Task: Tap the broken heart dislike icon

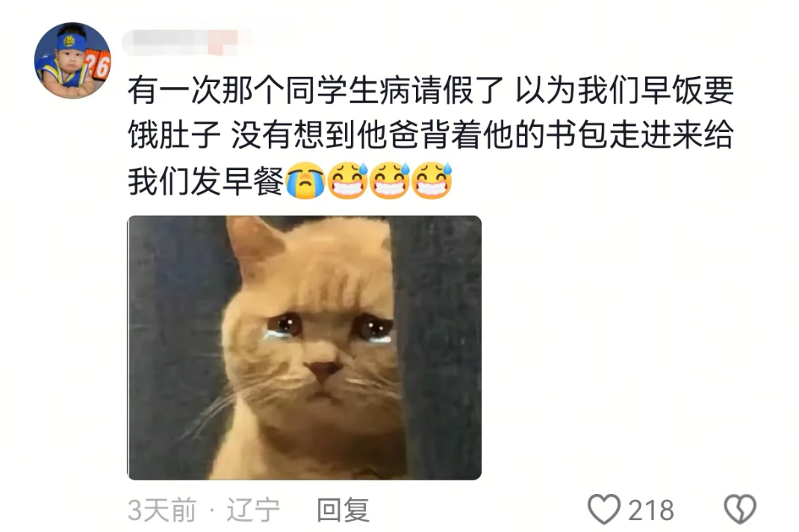Action: [x=740, y=509]
